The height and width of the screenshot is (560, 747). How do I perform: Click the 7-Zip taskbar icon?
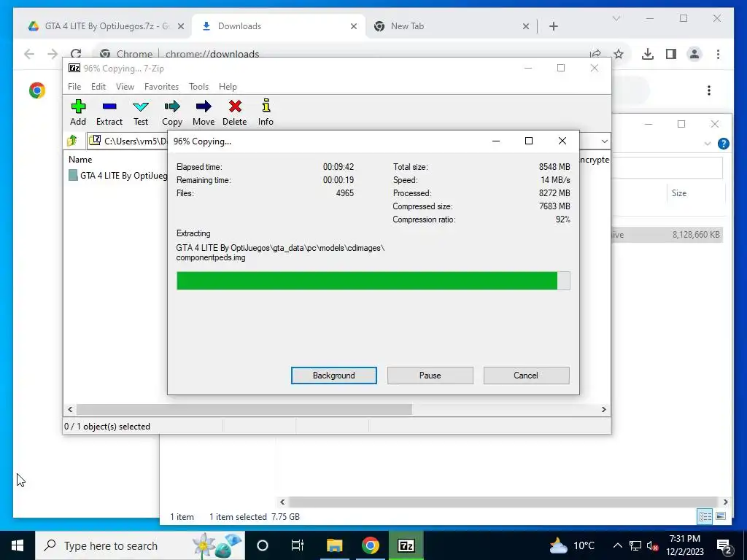(x=406, y=545)
